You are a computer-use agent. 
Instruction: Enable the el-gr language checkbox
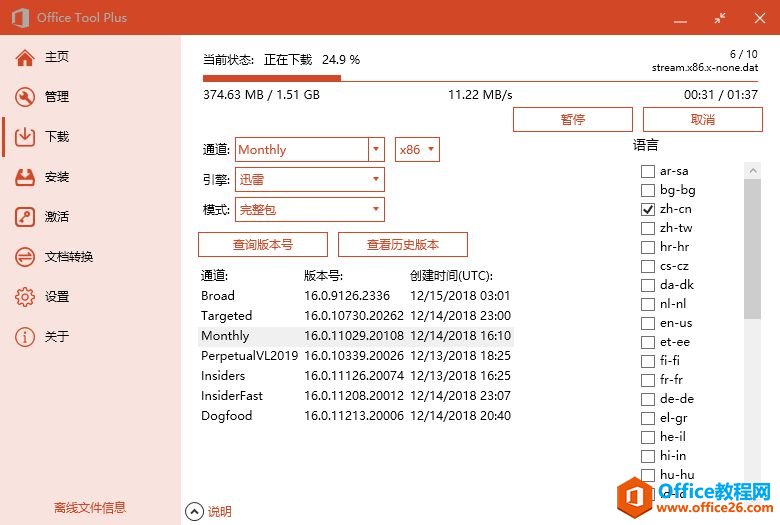coord(648,418)
